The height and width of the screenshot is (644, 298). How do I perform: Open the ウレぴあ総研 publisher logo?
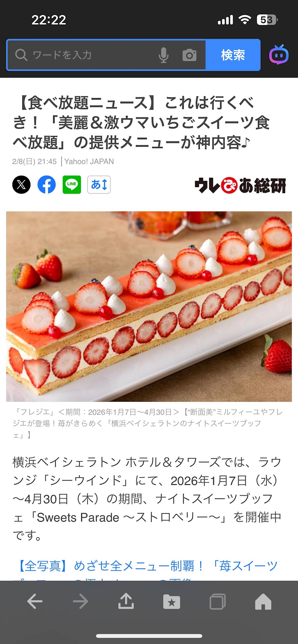(x=240, y=185)
